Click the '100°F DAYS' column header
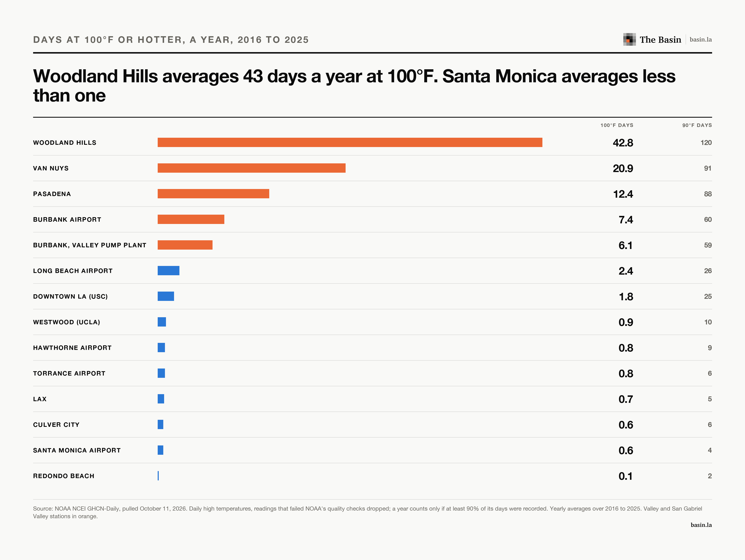745x560 pixels. click(x=617, y=125)
